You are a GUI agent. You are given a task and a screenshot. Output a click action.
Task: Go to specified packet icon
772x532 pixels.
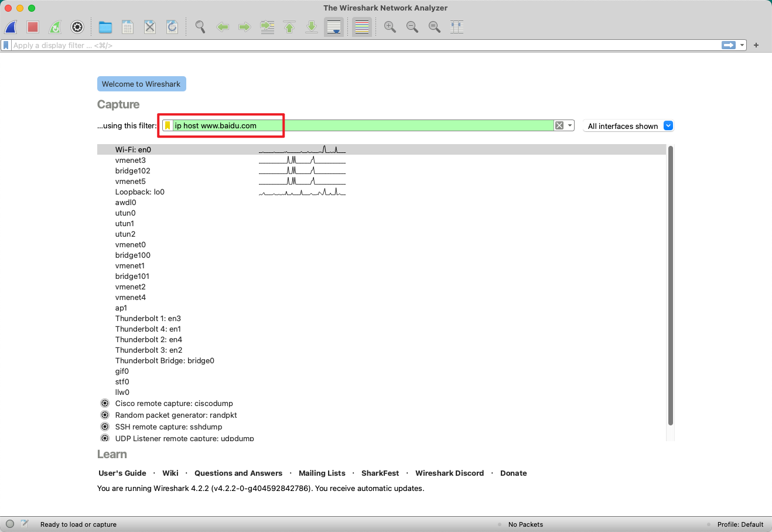click(267, 27)
